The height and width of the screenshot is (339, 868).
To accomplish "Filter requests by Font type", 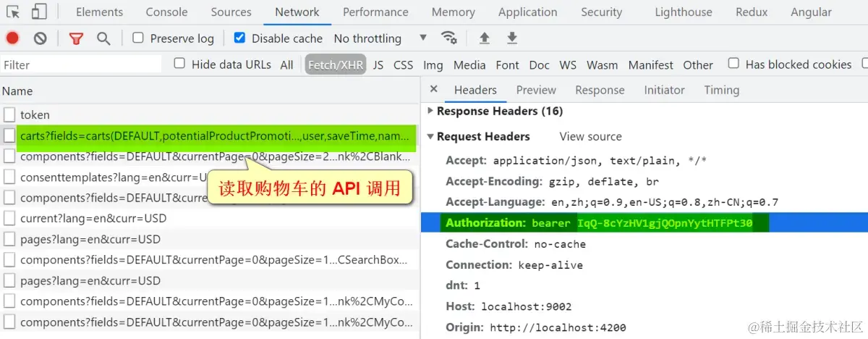I will [x=507, y=64].
